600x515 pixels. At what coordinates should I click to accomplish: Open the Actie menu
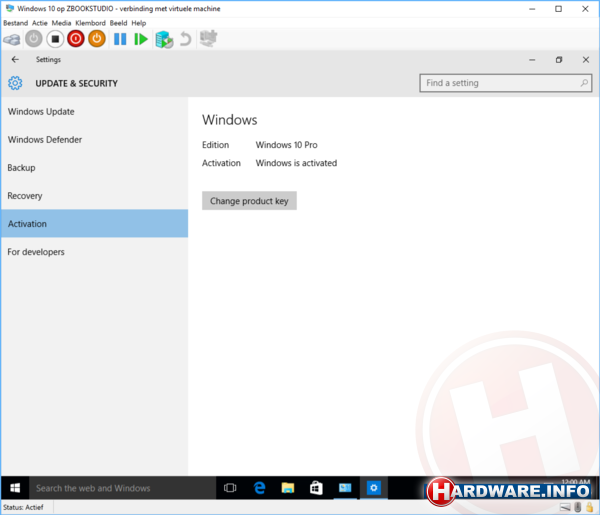(x=40, y=23)
